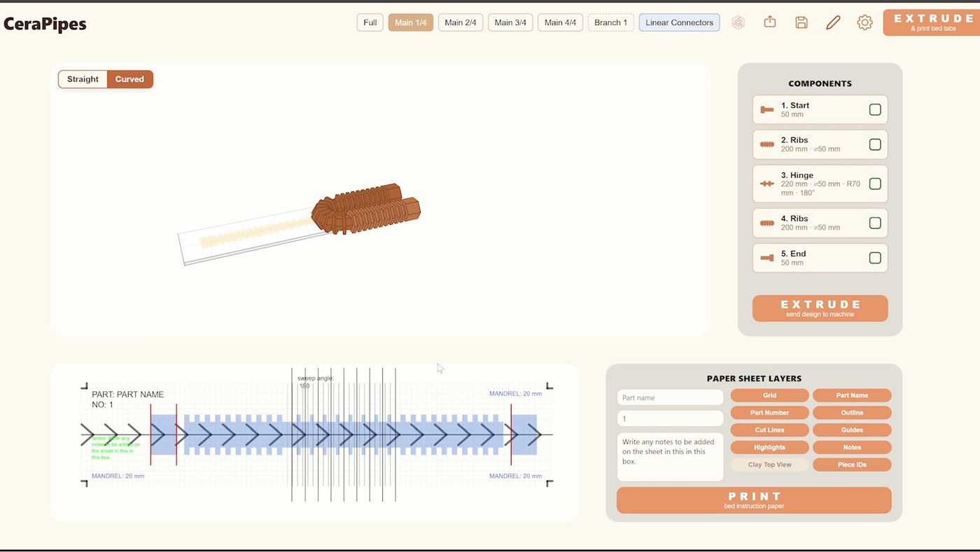Toggle the Piece IDs layer
This screenshot has height=552, width=980.
point(852,464)
